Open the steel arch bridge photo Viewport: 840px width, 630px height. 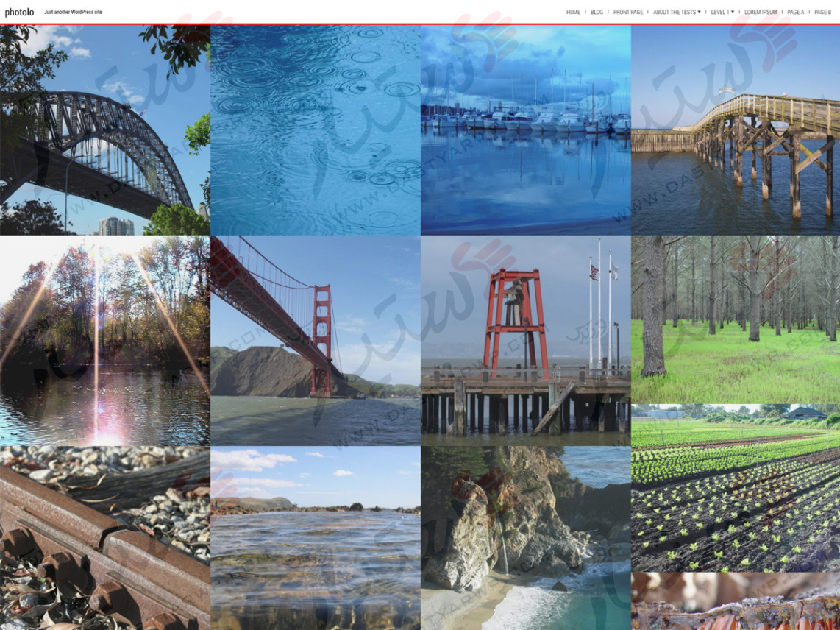click(104, 130)
